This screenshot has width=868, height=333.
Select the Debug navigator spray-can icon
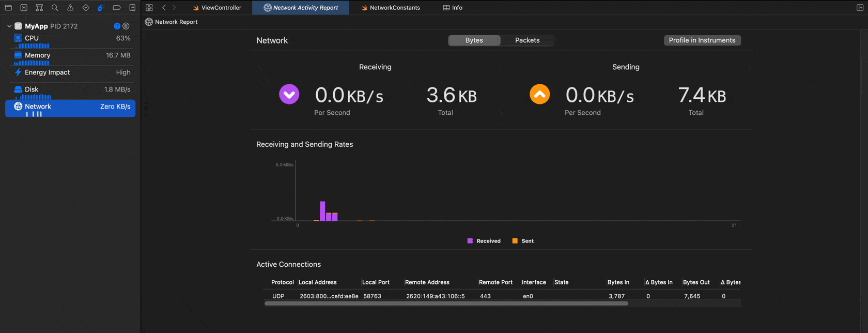coord(101,8)
